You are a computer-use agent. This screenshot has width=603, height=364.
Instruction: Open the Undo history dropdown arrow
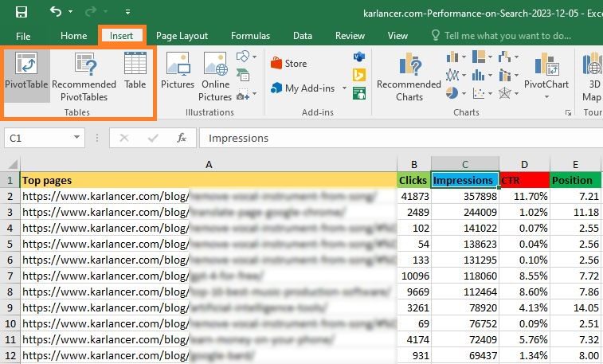point(70,11)
